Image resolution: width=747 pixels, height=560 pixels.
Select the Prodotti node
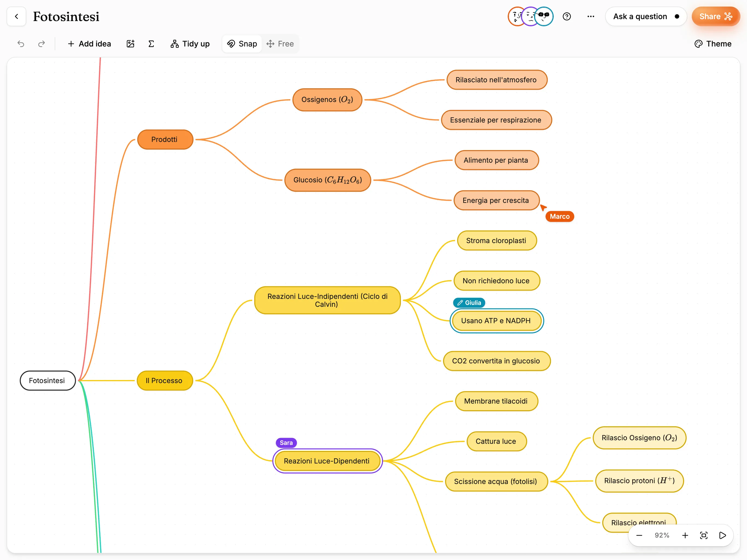[x=165, y=139]
